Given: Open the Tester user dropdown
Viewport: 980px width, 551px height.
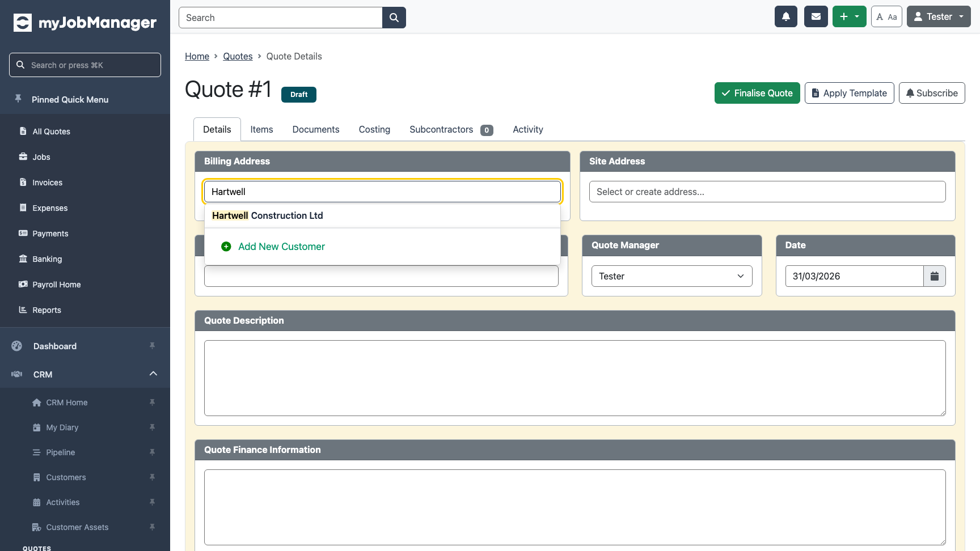Looking at the screenshot, I should pos(939,16).
